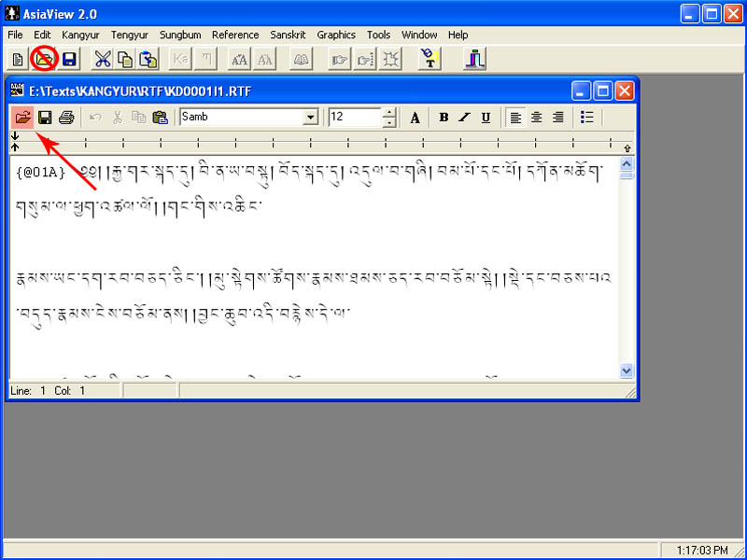This screenshot has width=747, height=560.
Task: Open the Tengyur menu
Action: tap(130, 35)
